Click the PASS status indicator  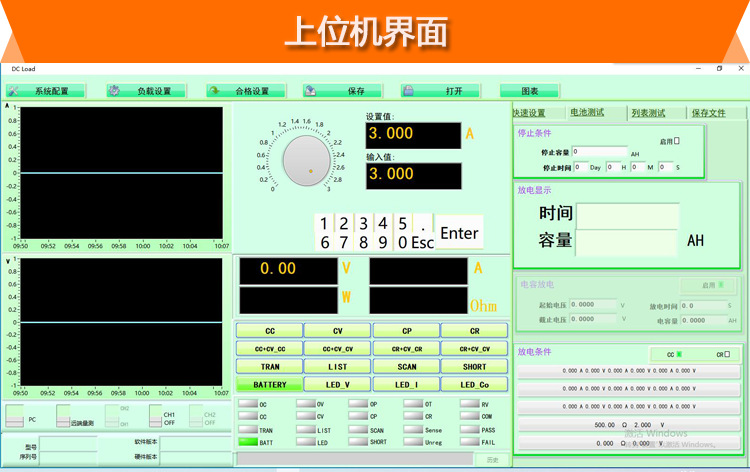coord(470,429)
